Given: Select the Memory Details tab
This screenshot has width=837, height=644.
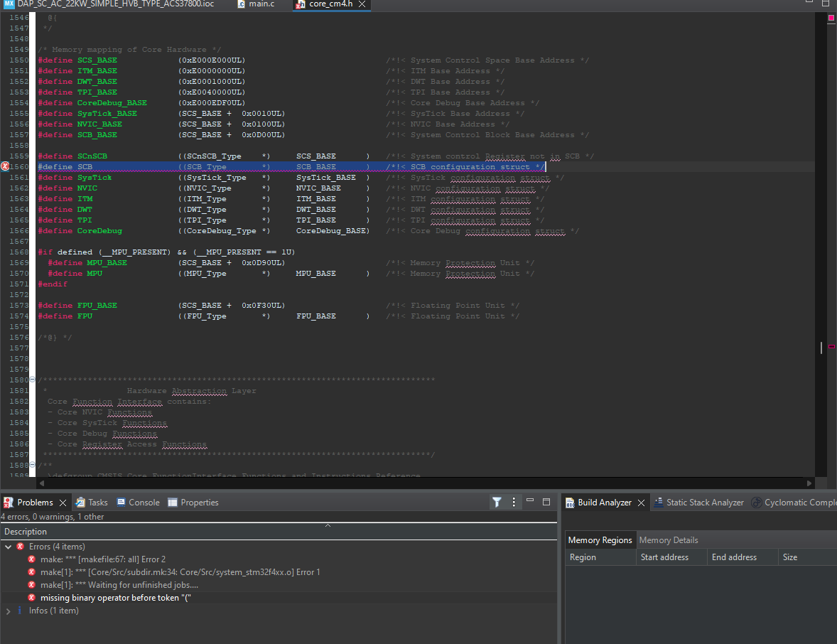Looking at the screenshot, I should 669,540.
